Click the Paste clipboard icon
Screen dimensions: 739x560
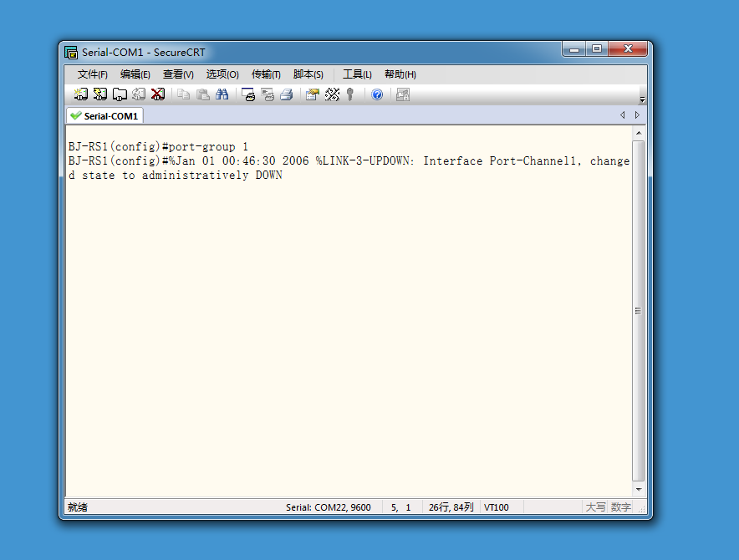tap(203, 94)
